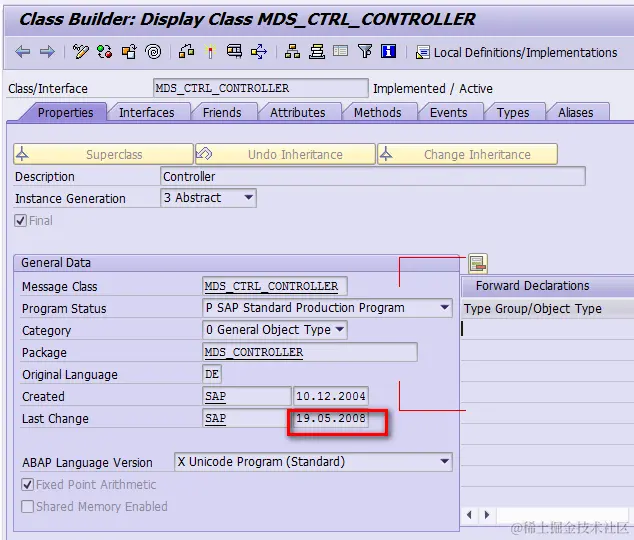Open the hierarchy tree icon

292,52
